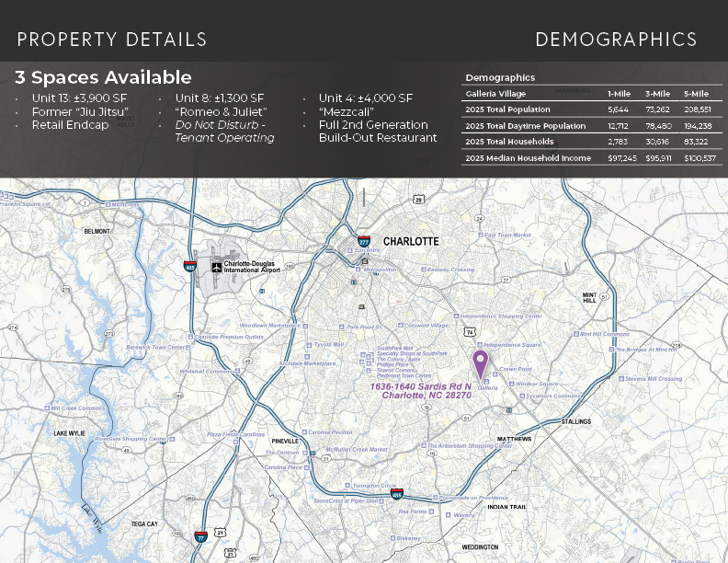Click the "5,644" population cell
This screenshot has width=728, height=563.
tap(618, 109)
